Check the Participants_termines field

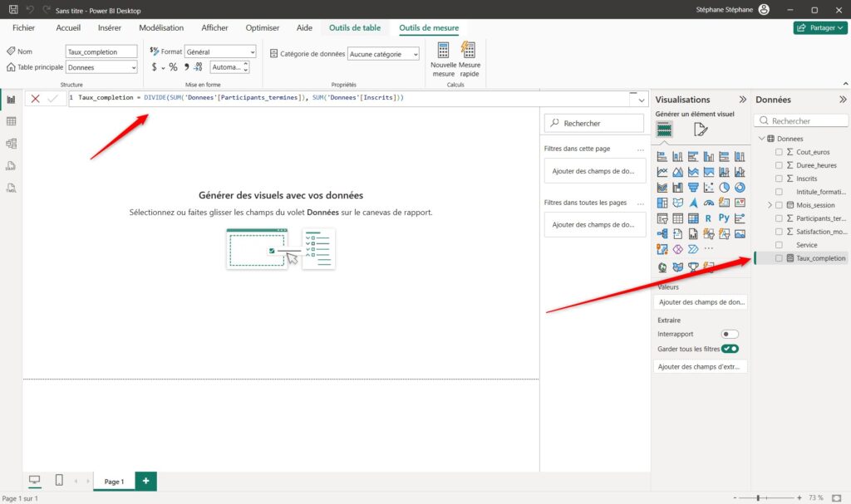coord(779,218)
